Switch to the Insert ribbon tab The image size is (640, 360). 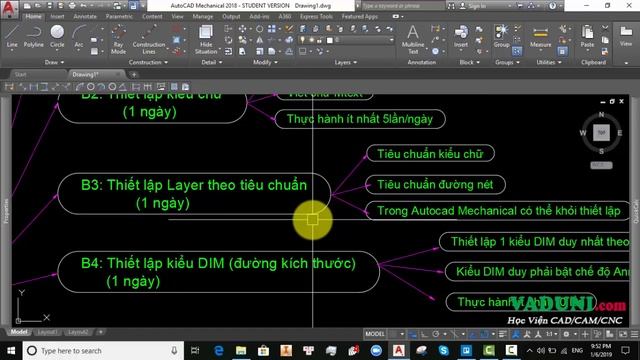click(x=57, y=16)
